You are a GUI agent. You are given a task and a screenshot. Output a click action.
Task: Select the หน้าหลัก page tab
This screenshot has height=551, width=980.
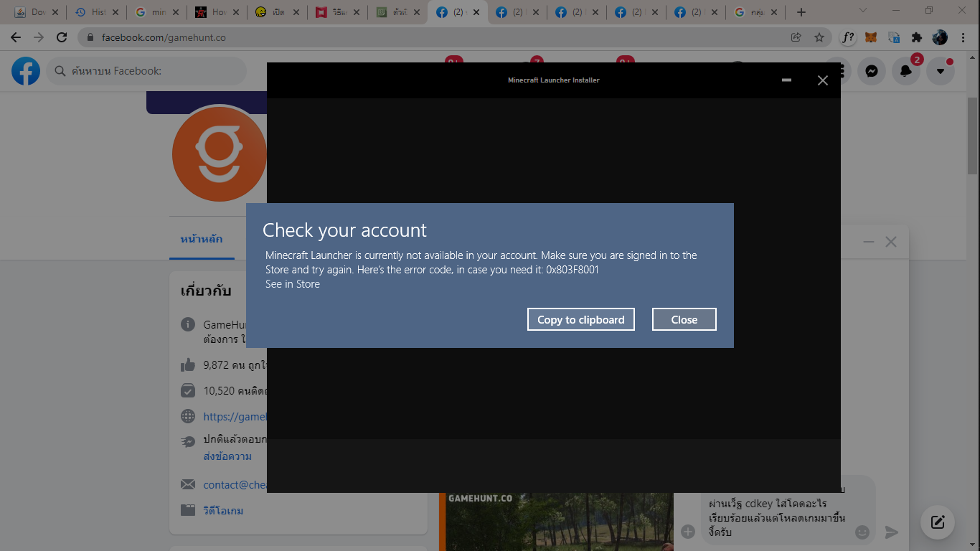point(202,239)
